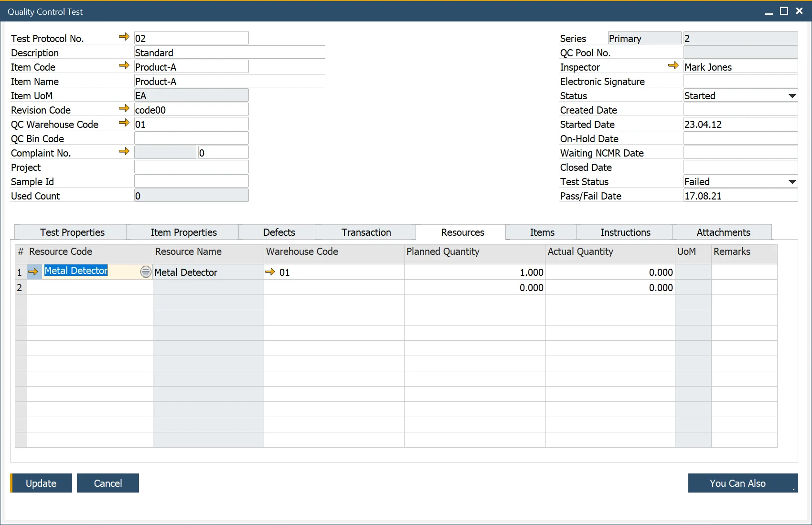Image resolution: width=812 pixels, height=525 pixels.
Task: Open the Defects tab
Action: coord(279,232)
